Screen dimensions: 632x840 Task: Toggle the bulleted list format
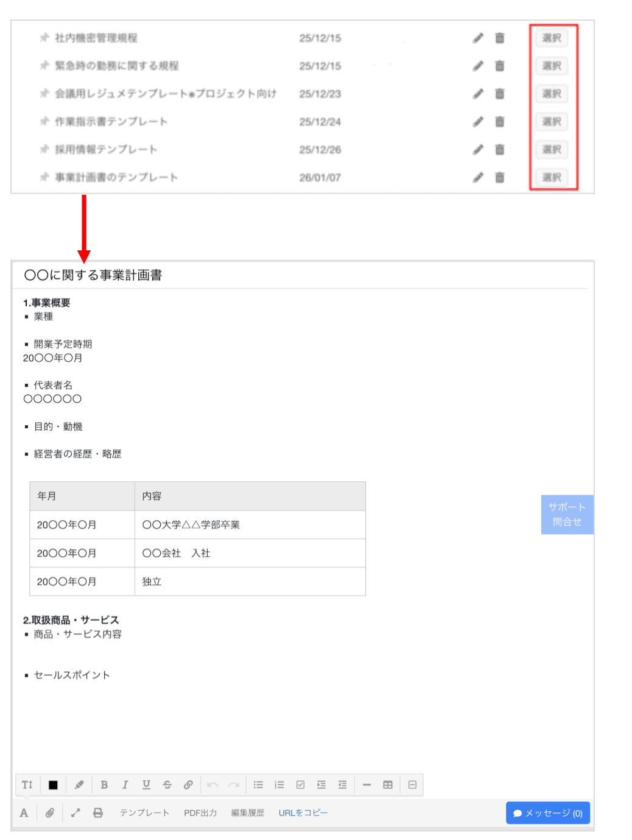coord(258,785)
